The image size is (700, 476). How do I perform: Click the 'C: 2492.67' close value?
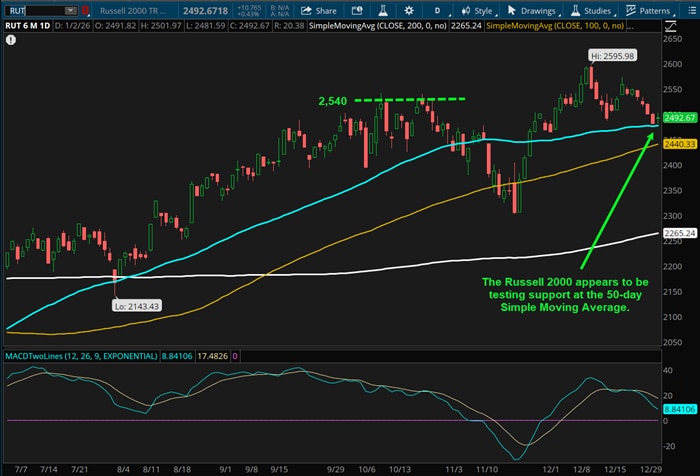click(250, 26)
